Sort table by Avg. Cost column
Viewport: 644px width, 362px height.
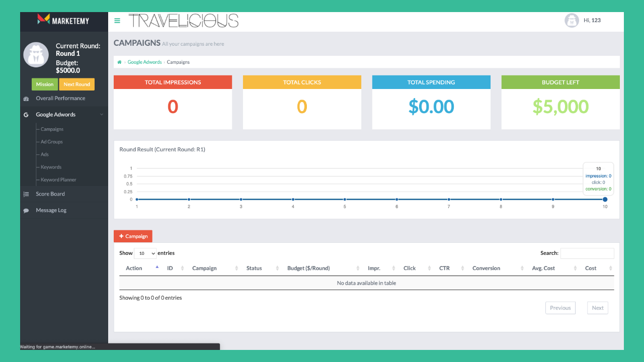click(x=552, y=268)
